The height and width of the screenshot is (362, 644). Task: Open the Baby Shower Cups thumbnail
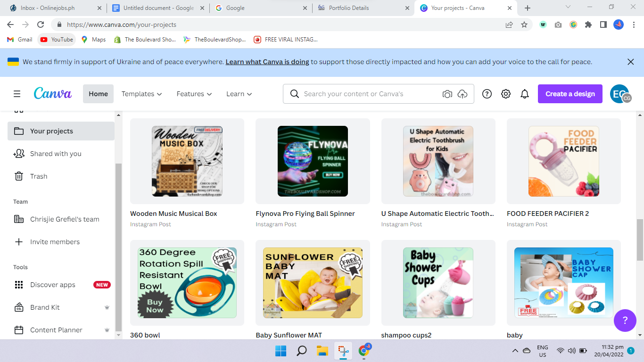pos(438,283)
